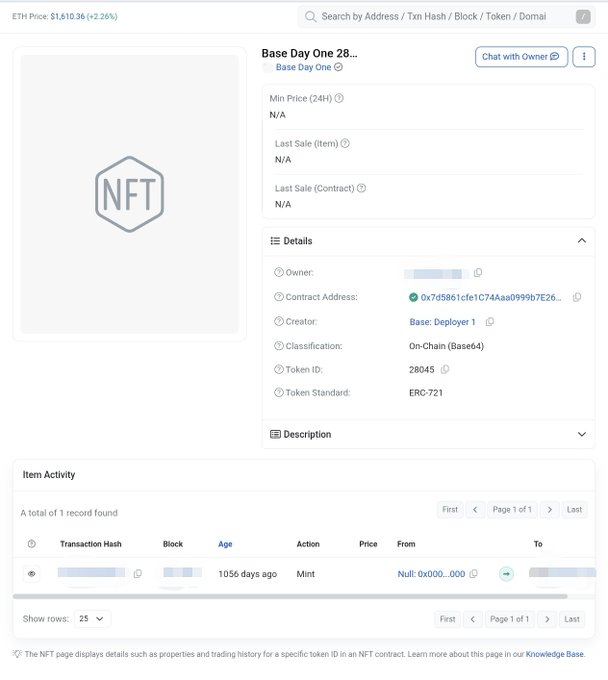Toggle the eye preview for the Mint row
Image resolution: width=608 pixels, height=680 pixels.
32,574
